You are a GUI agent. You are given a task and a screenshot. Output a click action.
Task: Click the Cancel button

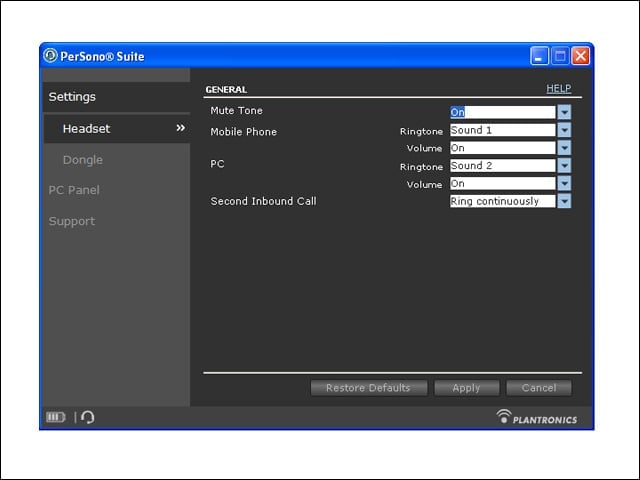(539, 388)
